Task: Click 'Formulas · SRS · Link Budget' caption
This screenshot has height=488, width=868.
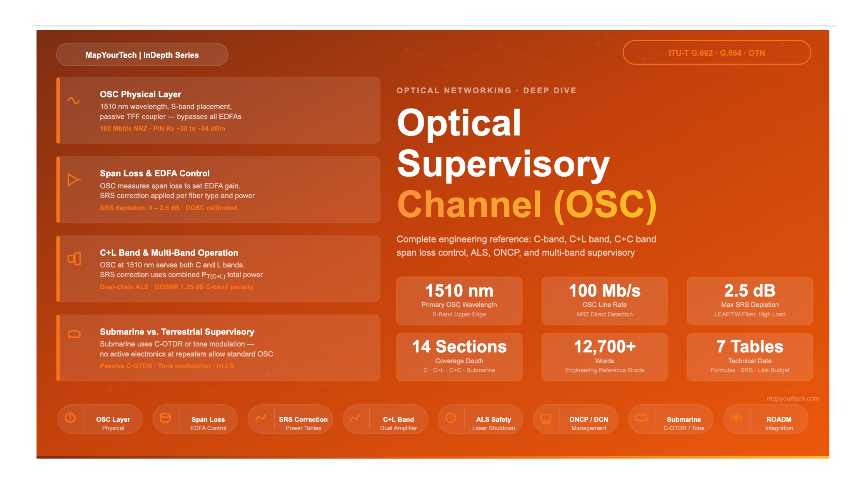Action: pyautogui.click(x=750, y=370)
